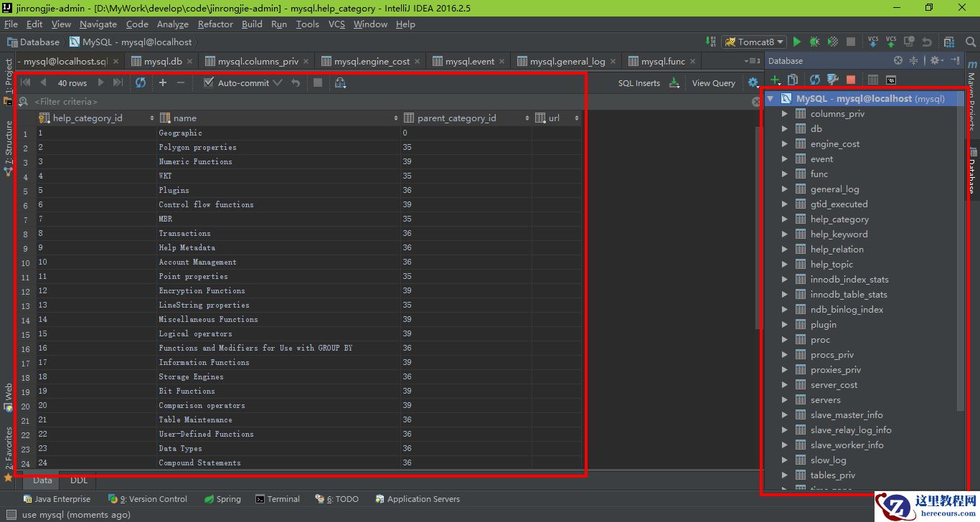Switch to the mysql.engine_cost editor tab
980x522 pixels.
click(x=372, y=62)
